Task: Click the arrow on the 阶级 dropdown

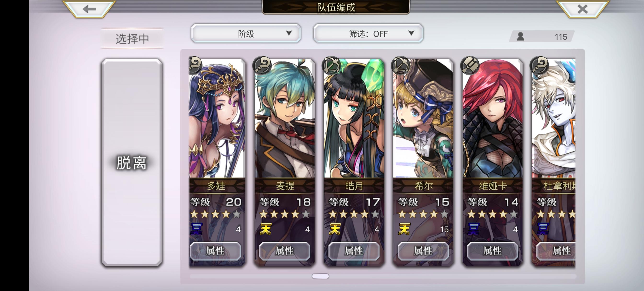Action: pos(289,33)
